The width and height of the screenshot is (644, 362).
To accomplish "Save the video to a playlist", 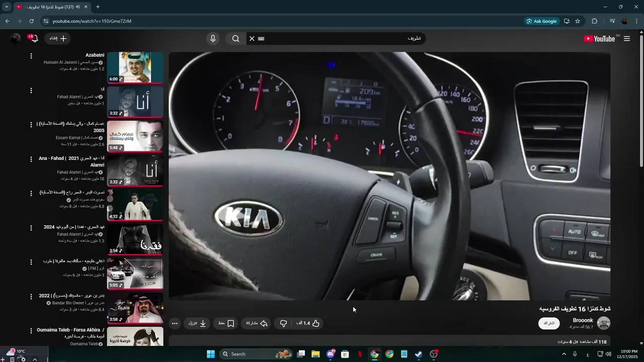I will pos(226,323).
